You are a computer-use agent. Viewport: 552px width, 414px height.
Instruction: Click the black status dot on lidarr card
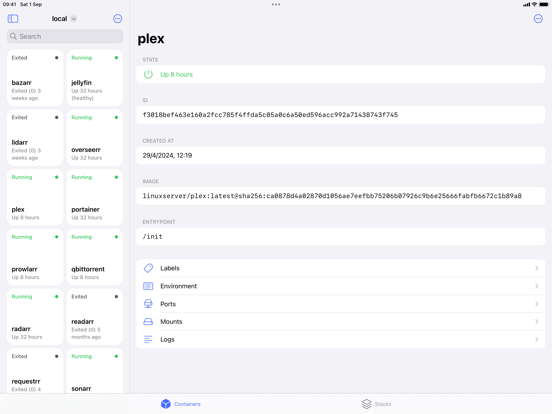point(56,117)
